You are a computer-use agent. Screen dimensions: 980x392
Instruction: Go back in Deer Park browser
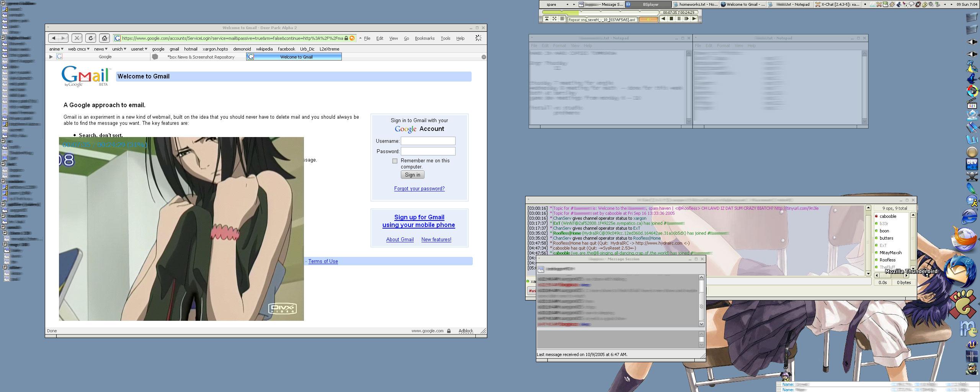54,38
